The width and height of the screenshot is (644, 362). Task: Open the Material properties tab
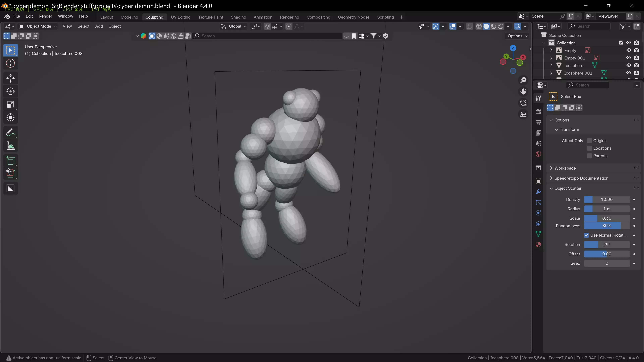[x=538, y=245]
